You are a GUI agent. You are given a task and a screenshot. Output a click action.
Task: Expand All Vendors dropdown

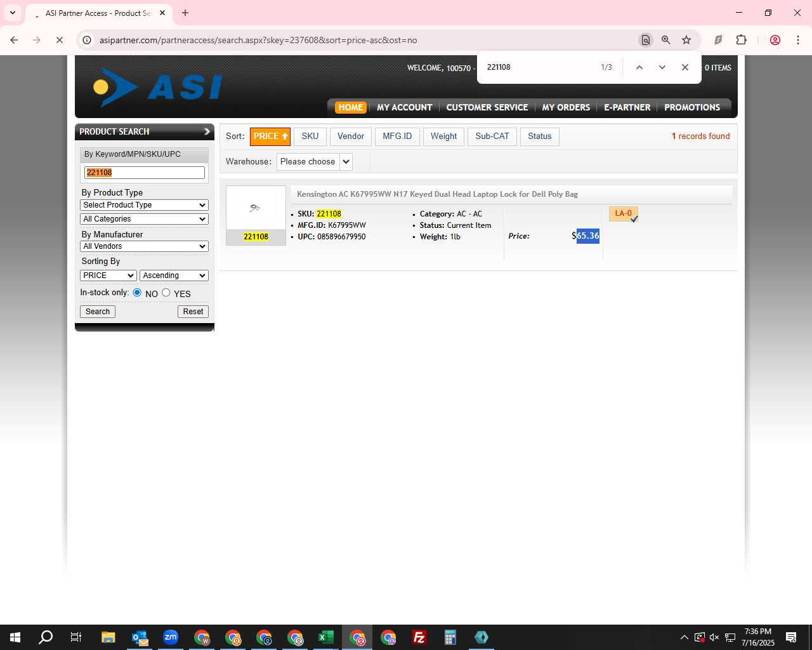tap(144, 246)
